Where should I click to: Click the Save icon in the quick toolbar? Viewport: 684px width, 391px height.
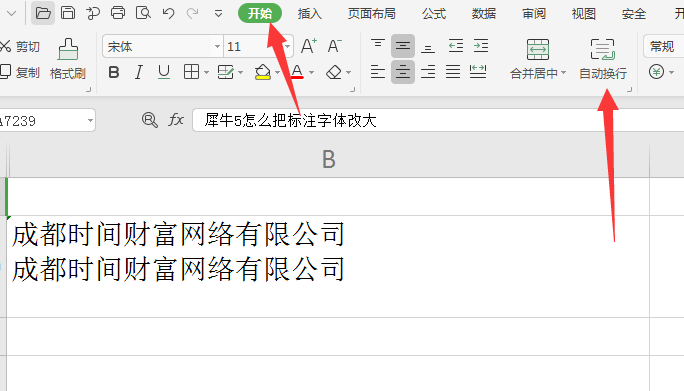pyautogui.click(x=68, y=13)
